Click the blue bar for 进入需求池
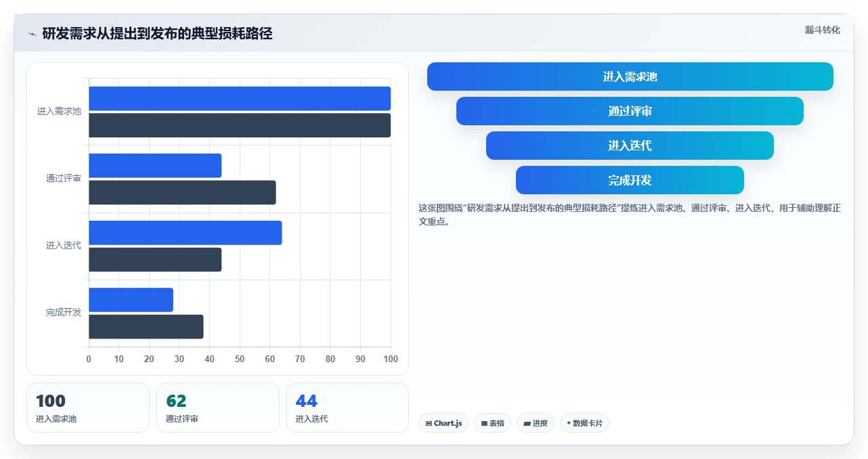 coord(240,99)
